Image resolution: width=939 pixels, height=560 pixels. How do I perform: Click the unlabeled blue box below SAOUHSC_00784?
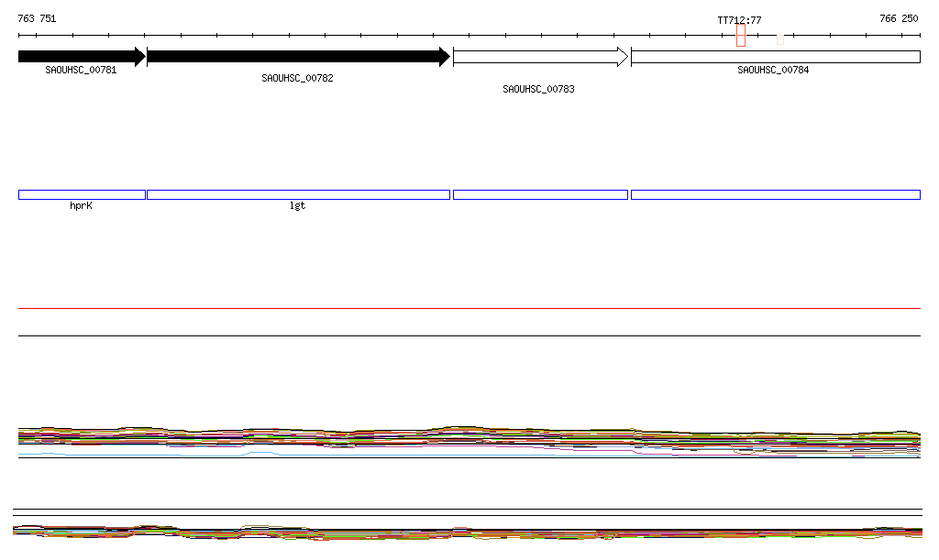tap(775, 194)
